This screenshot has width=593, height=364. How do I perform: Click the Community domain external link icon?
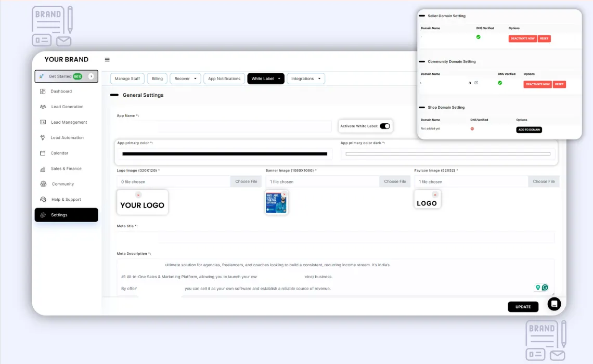(x=476, y=83)
